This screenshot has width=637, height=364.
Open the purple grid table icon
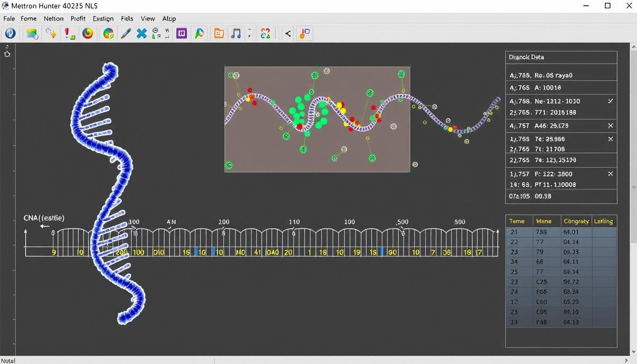point(181,33)
